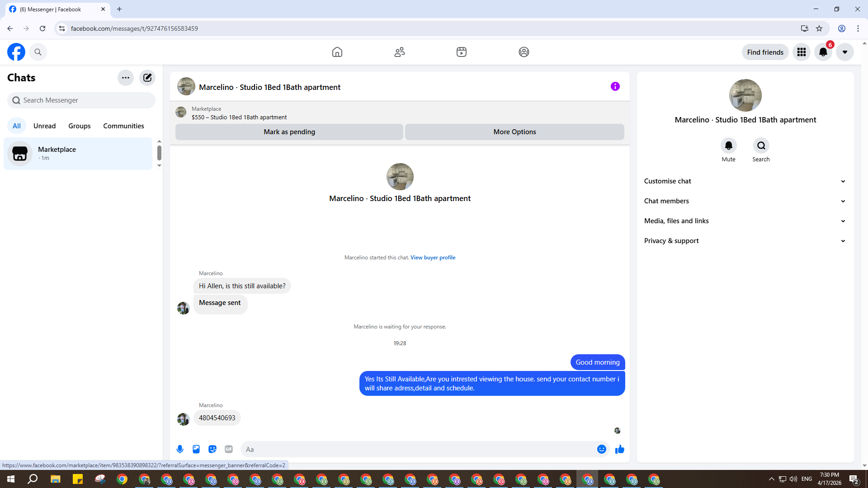Expand Chat members section
The width and height of the screenshot is (868, 488).
click(745, 201)
